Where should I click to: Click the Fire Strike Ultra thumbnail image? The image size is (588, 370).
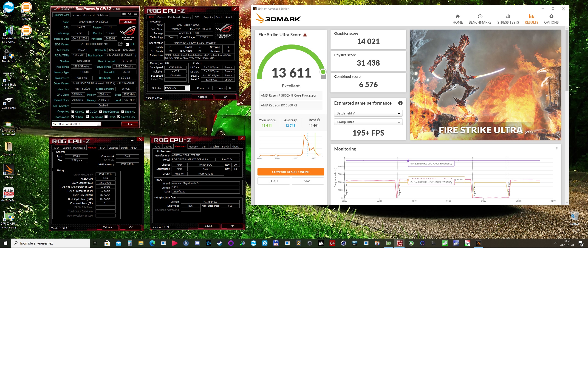(x=485, y=85)
